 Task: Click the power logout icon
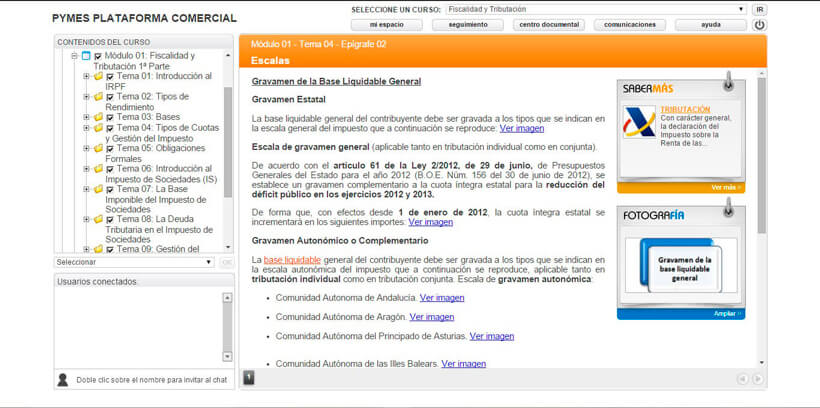759,25
